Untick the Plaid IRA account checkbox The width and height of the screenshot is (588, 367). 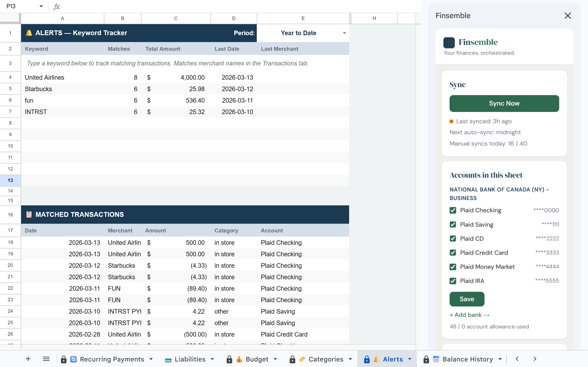(453, 281)
